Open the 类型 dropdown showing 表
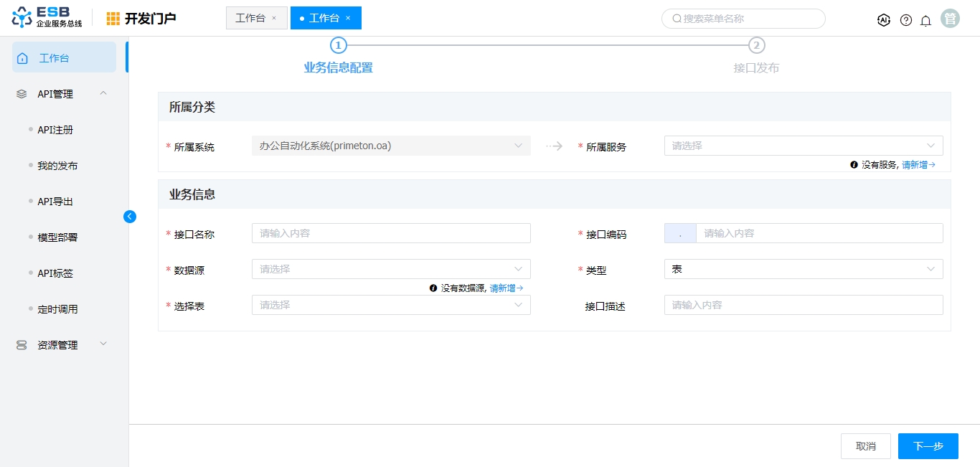The width and height of the screenshot is (980, 467). [x=803, y=269]
